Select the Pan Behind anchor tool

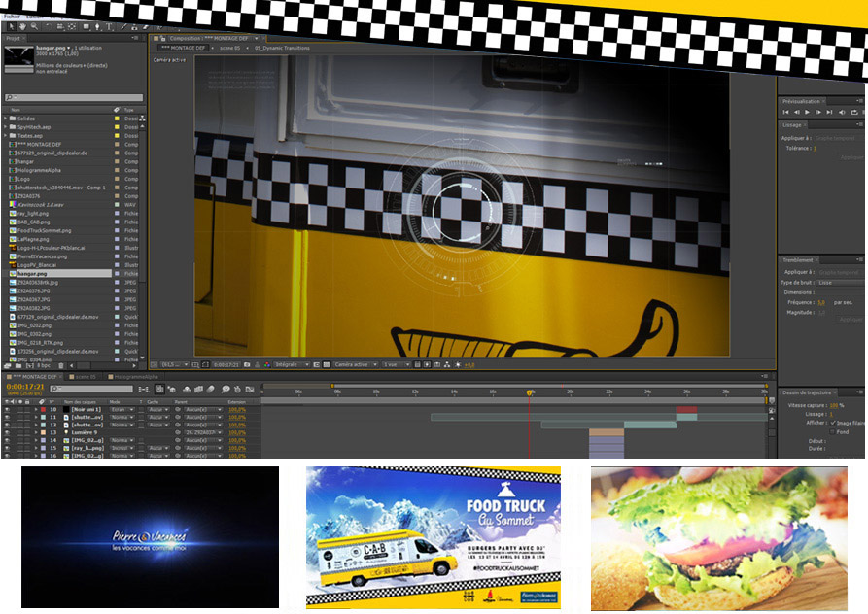tap(72, 26)
